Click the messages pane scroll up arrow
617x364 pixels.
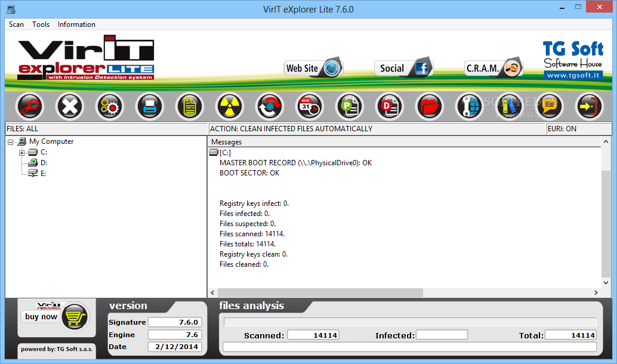tap(606, 141)
